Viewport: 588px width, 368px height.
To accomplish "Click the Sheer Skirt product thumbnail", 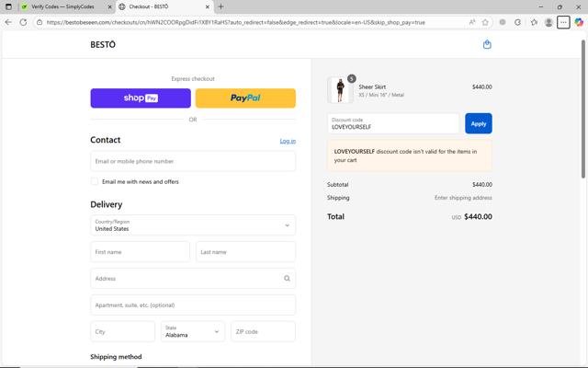I will pyautogui.click(x=340, y=90).
